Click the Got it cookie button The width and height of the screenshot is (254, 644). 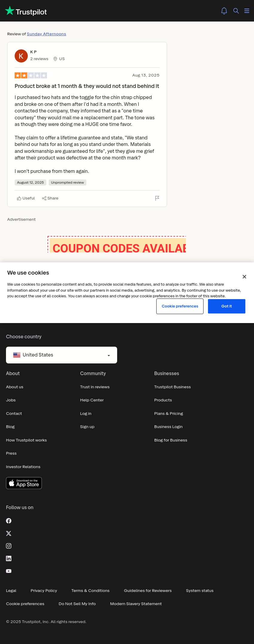point(227,306)
